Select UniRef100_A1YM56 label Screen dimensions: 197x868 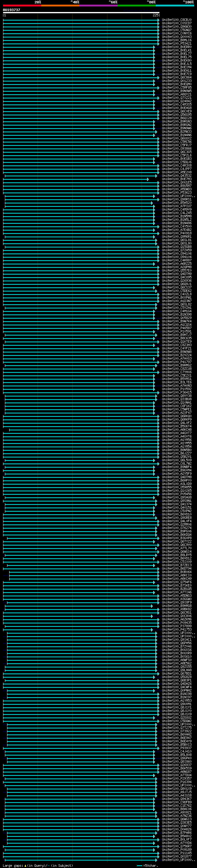point(177,440)
